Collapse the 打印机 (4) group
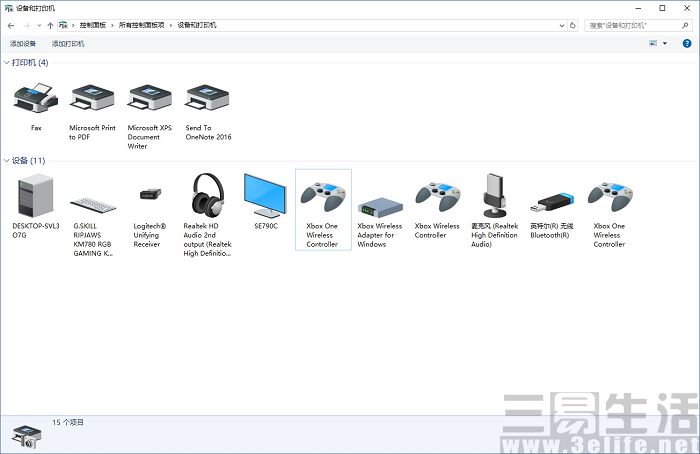 click(6, 62)
